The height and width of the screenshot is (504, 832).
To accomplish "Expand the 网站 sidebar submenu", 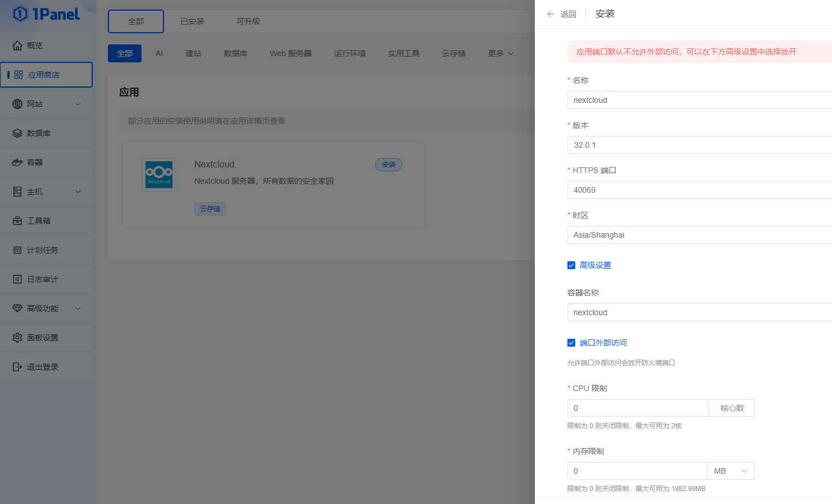I will (78, 104).
